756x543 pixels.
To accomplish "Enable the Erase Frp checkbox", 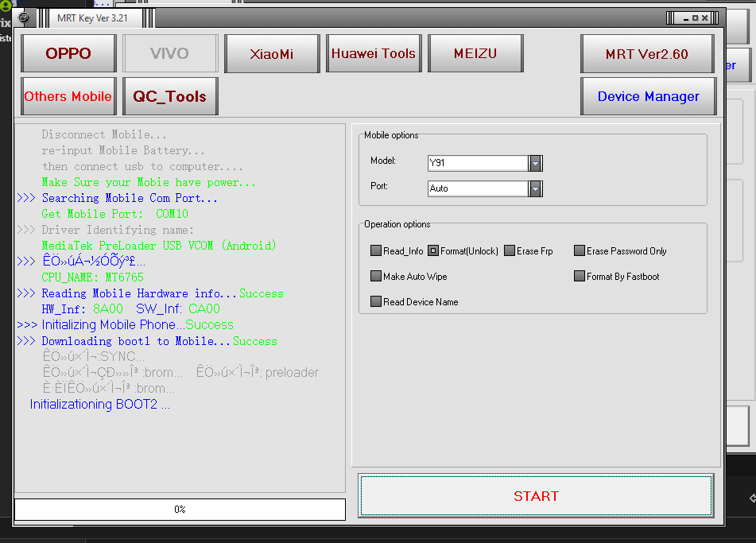I will 509,250.
